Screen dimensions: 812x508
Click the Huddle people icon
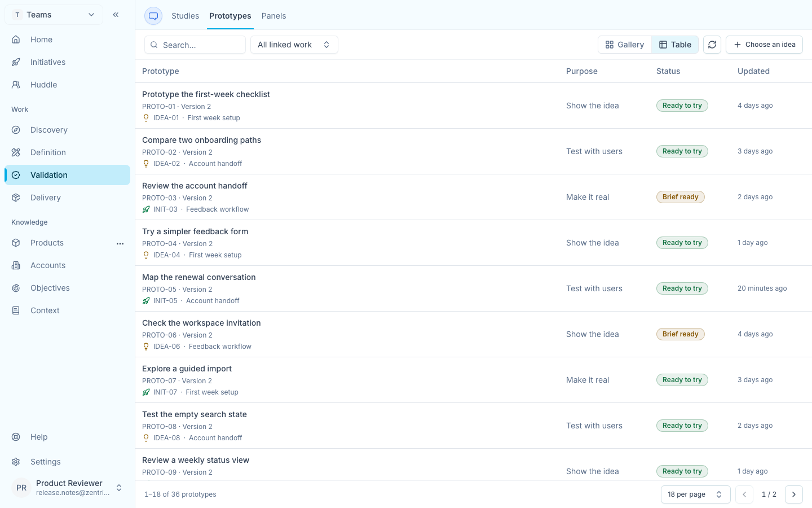pyautogui.click(x=16, y=85)
